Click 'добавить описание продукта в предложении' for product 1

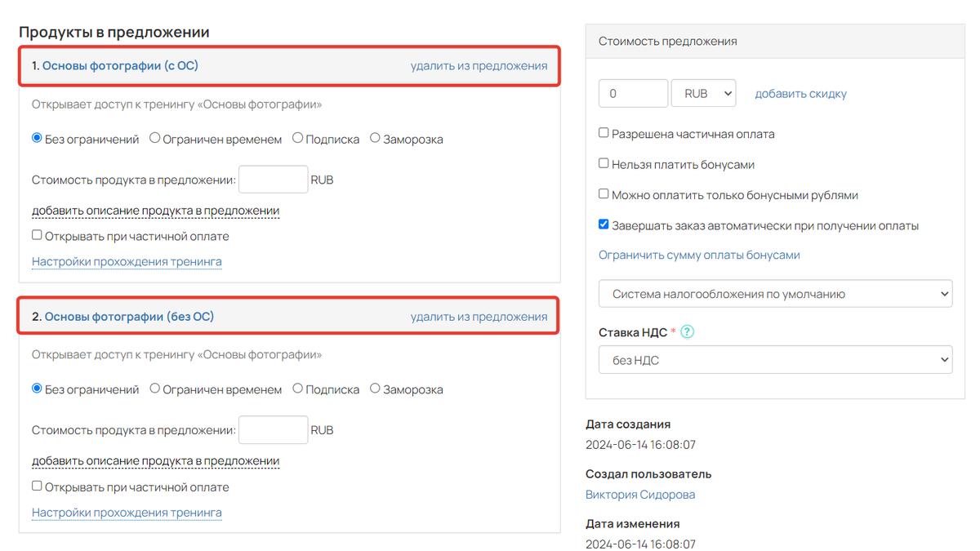[155, 211]
